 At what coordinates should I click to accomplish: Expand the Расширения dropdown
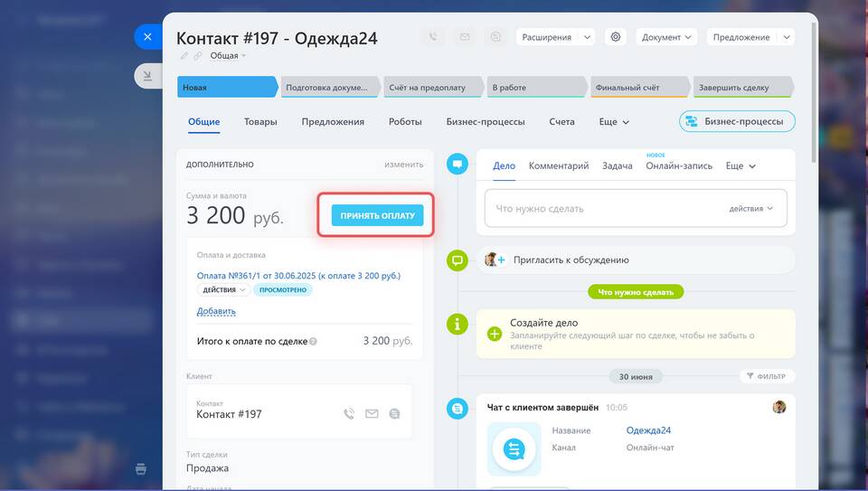tap(555, 37)
